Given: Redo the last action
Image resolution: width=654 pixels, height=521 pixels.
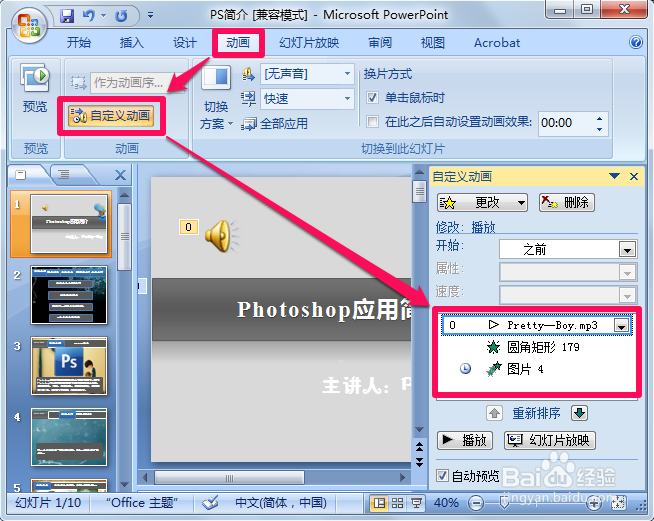Looking at the screenshot, I should pos(121,16).
